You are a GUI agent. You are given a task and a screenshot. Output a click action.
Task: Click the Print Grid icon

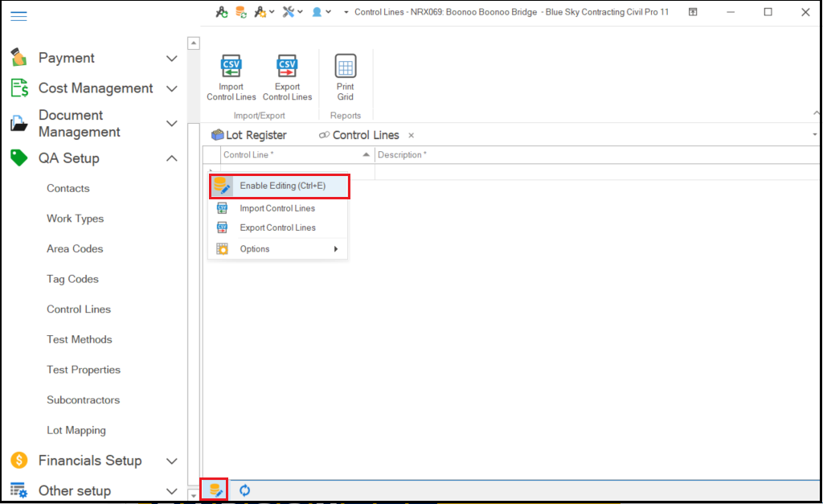pyautogui.click(x=345, y=68)
